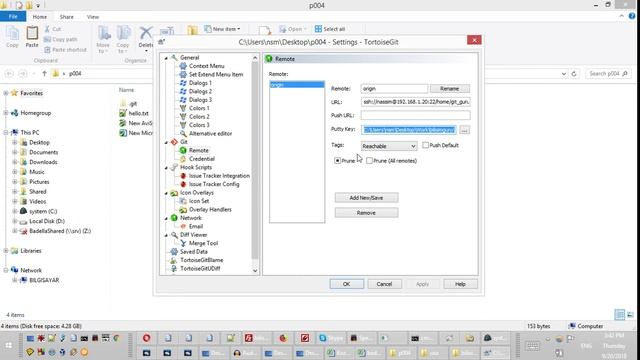Switch to Explorer Home tab
Viewport: 640px width, 360px height.
coord(40,17)
